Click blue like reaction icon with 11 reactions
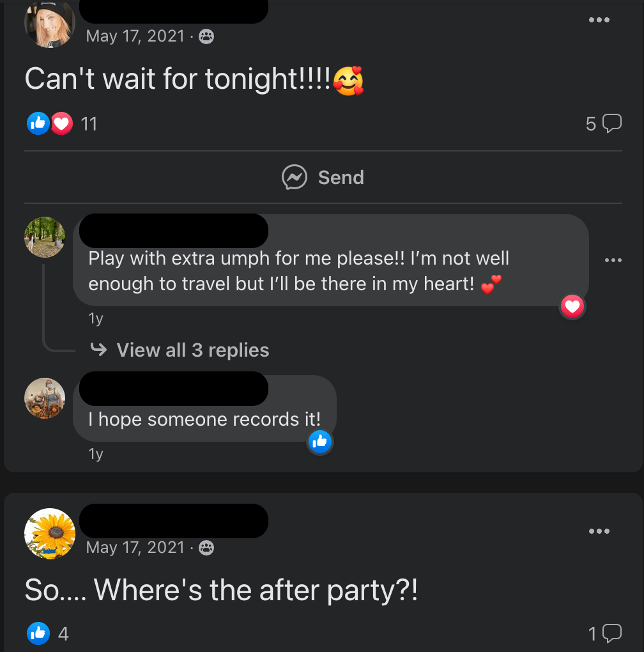This screenshot has width=644, height=652. coord(38,123)
